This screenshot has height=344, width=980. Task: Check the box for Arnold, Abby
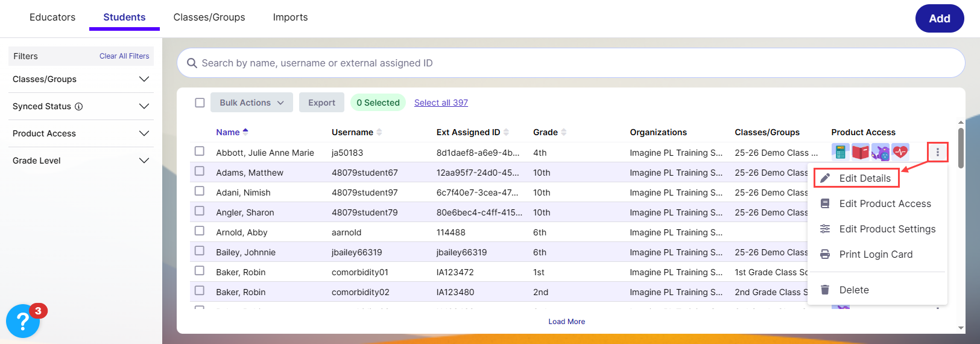pos(200,231)
